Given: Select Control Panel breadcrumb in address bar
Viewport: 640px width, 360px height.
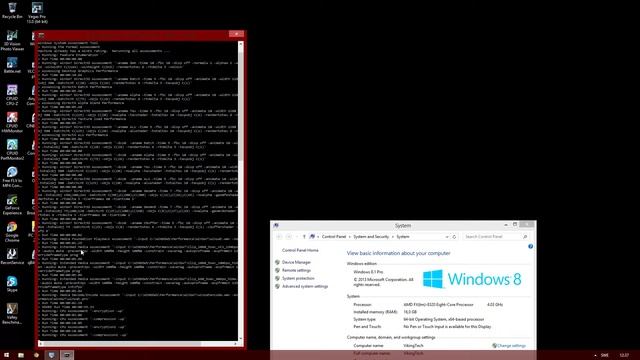Looking at the screenshot, I should (333, 237).
